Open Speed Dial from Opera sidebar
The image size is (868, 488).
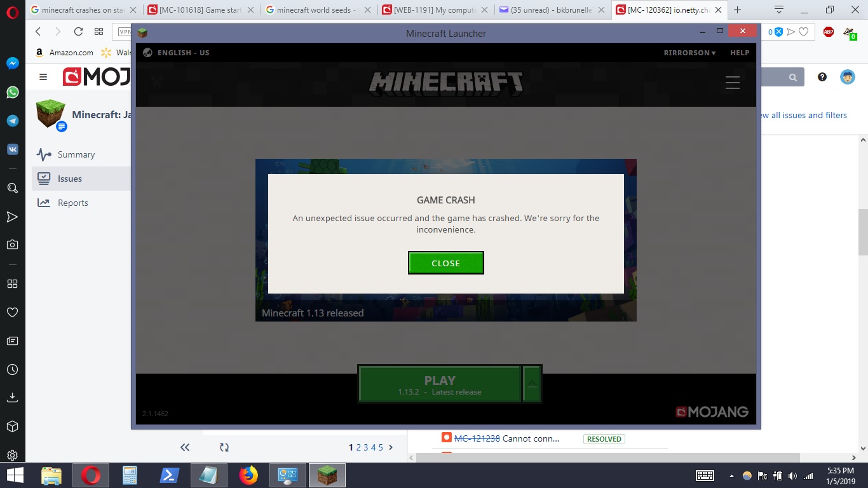point(12,283)
